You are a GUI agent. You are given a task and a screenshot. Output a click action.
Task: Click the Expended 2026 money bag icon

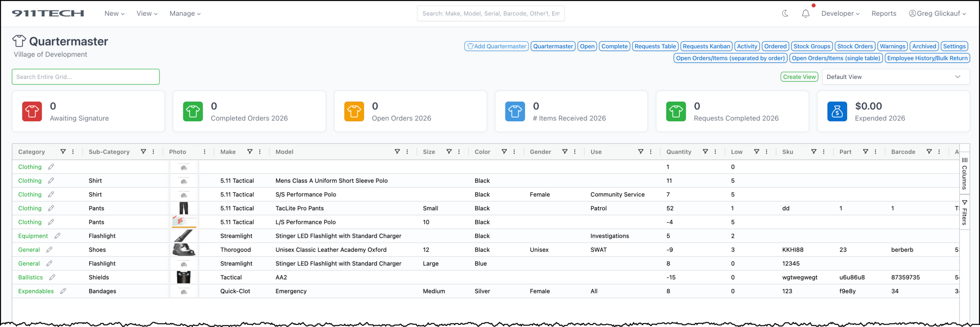pos(837,111)
